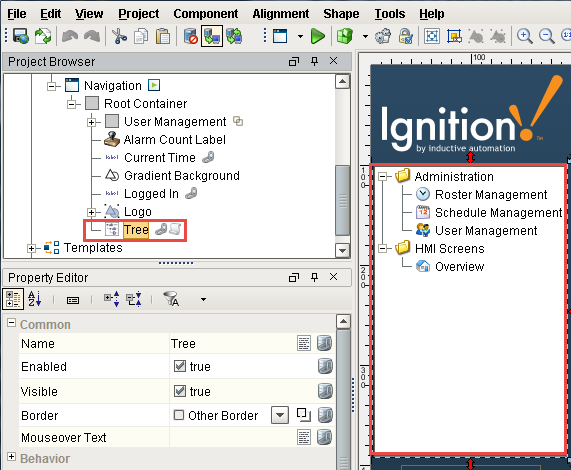Expand the Behavior property category
The height and width of the screenshot is (470, 571).
click(x=11, y=457)
